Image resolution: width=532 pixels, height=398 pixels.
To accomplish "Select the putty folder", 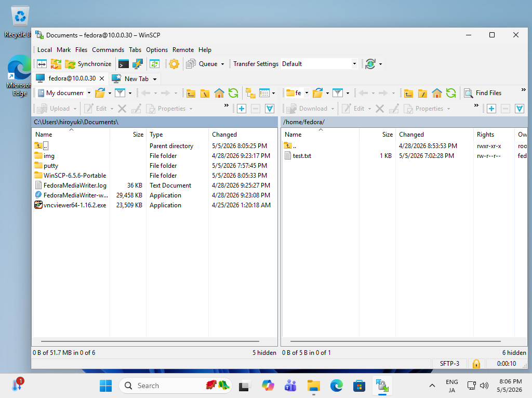I will [x=51, y=166].
